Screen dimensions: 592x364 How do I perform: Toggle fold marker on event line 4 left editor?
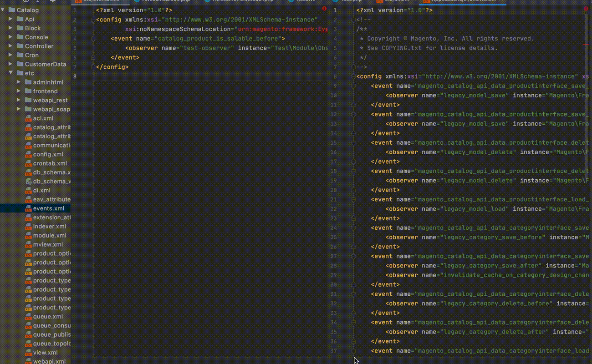tap(93, 39)
